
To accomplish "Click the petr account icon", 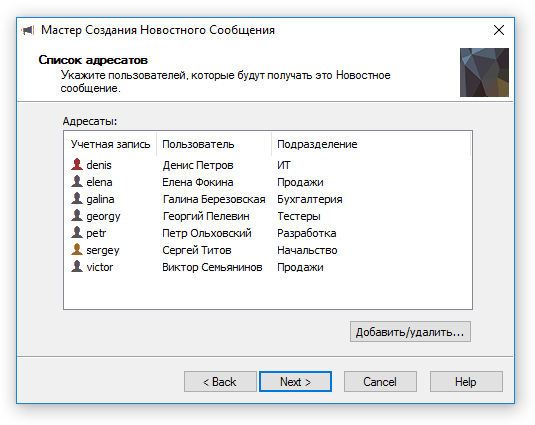I will coord(77,232).
